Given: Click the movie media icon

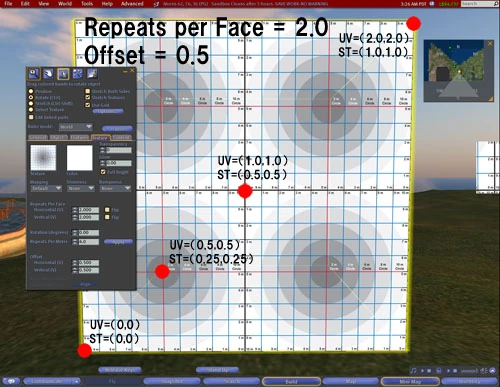Looking at the screenshot, I should pyautogui.click(x=439, y=371).
